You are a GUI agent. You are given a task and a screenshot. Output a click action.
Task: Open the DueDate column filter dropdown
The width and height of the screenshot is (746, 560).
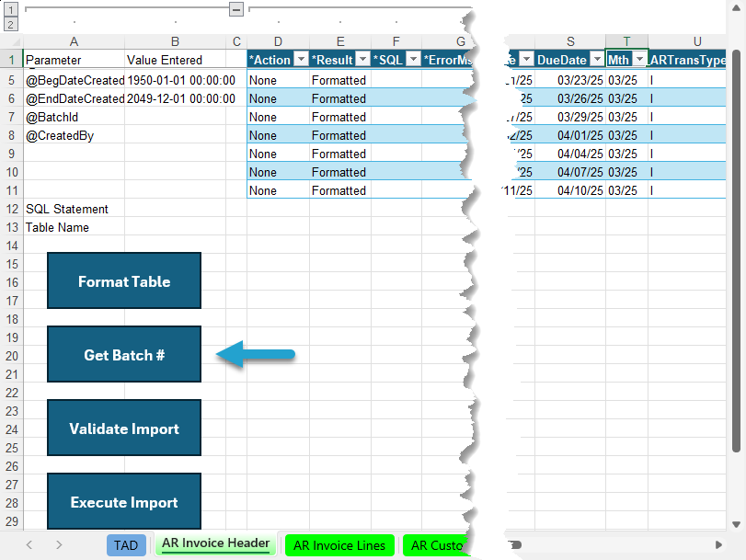[x=597, y=60]
